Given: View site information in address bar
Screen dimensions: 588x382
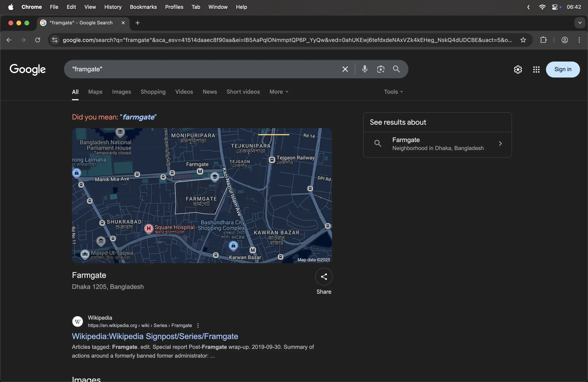Looking at the screenshot, I should (x=55, y=40).
